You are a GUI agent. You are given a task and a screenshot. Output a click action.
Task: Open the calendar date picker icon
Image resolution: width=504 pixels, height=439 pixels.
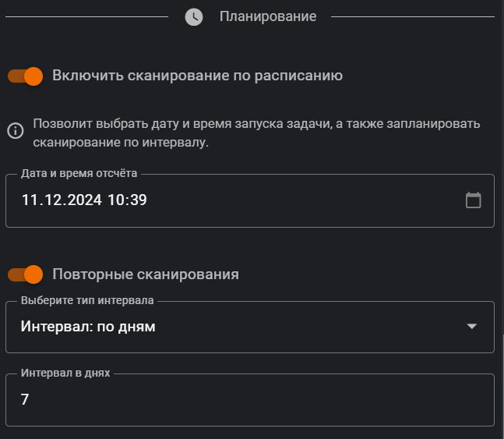pos(473,200)
